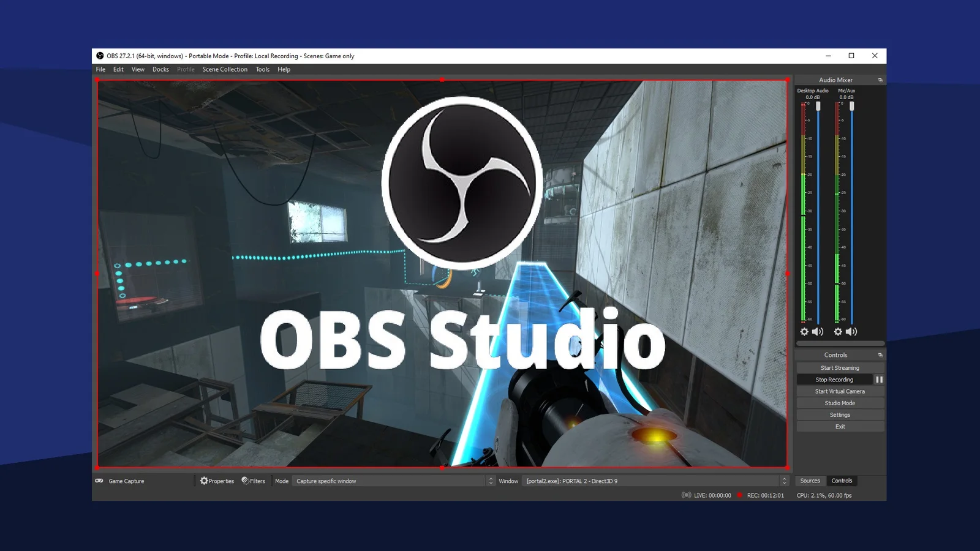Mute Desktop Audio speaker icon
The image size is (980, 551).
tap(818, 332)
